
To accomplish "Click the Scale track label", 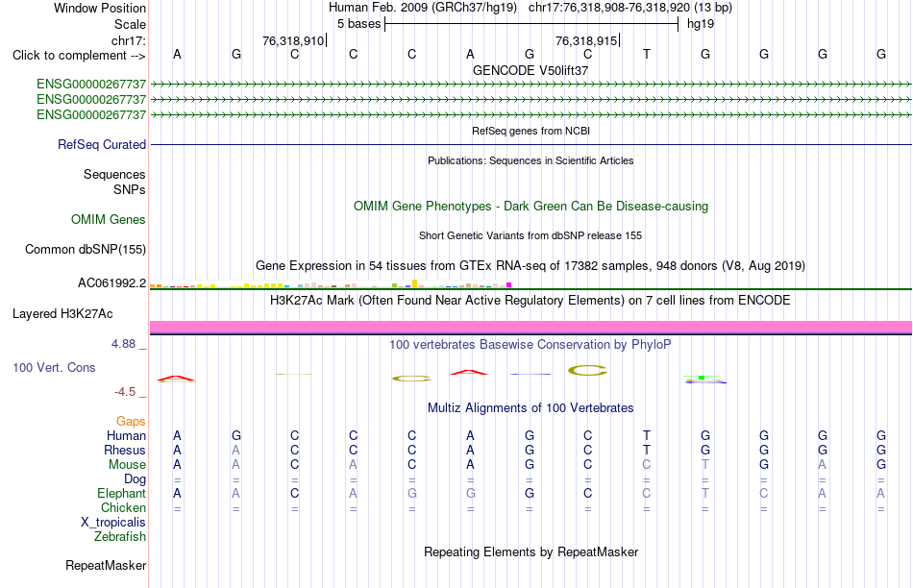I will [x=130, y=24].
